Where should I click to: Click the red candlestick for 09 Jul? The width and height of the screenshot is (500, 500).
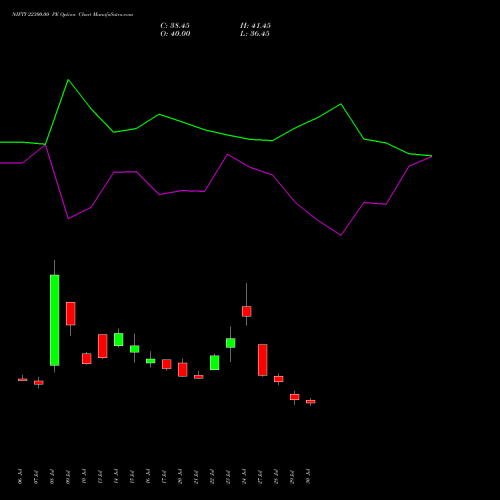pyautogui.click(x=71, y=313)
